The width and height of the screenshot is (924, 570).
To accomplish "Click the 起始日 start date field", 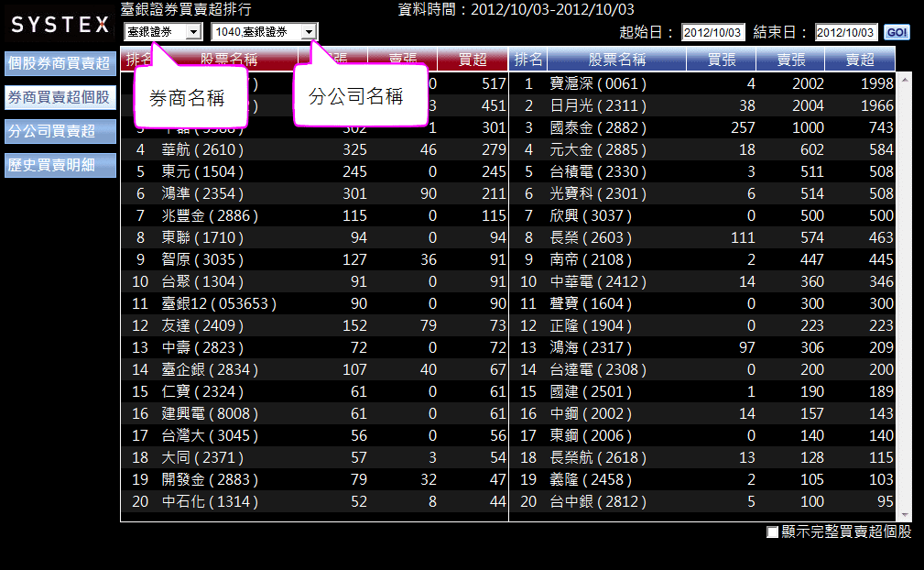I will click(714, 33).
